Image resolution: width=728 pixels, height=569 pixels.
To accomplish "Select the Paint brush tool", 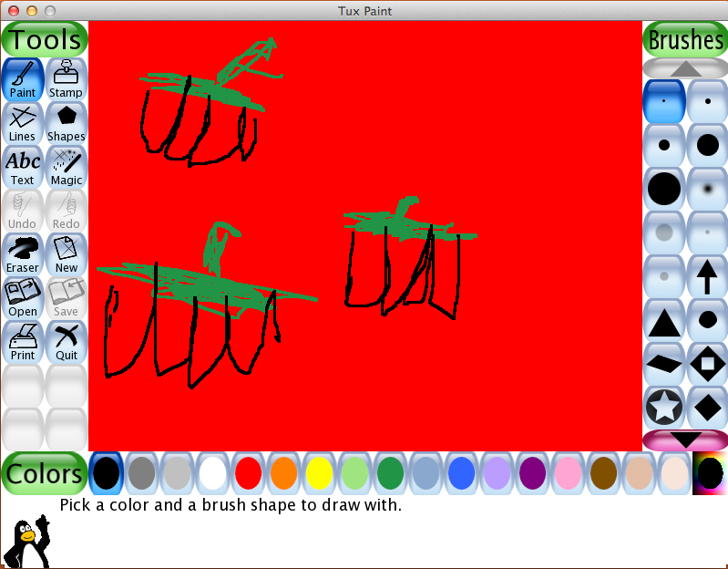I will click(x=22, y=79).
